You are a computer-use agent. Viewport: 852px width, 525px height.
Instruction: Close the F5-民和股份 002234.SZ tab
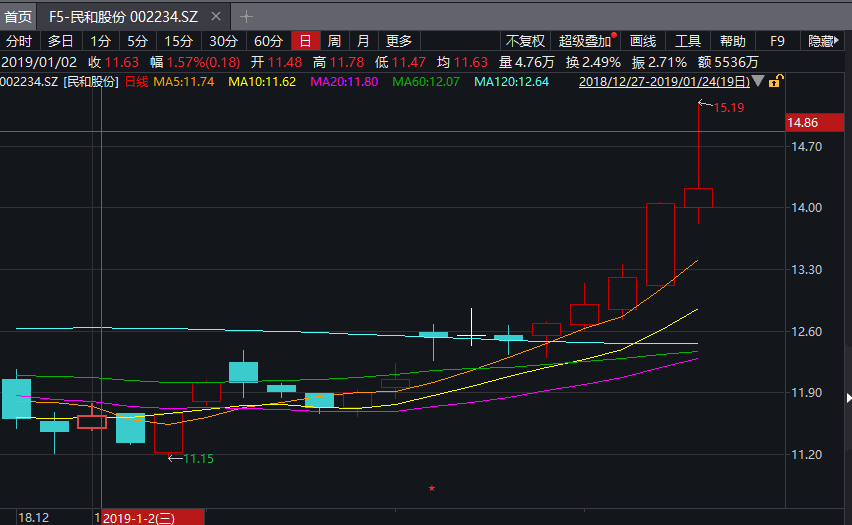[x=216, y=16]
